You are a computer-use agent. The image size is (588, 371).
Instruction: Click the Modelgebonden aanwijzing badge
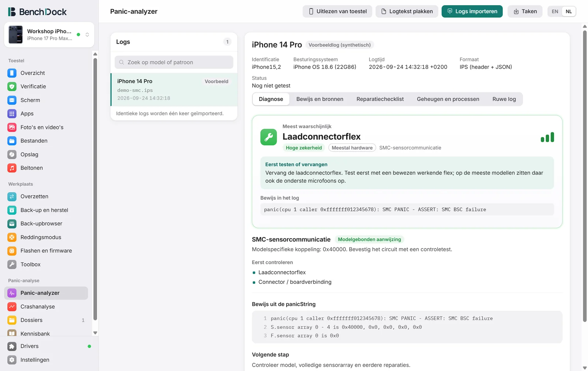coord(369,239)
